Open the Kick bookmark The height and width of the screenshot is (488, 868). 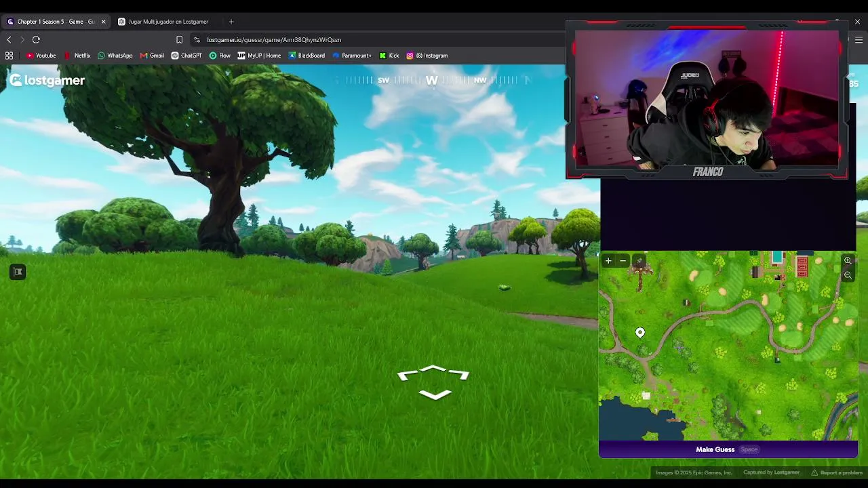point(389,56)
